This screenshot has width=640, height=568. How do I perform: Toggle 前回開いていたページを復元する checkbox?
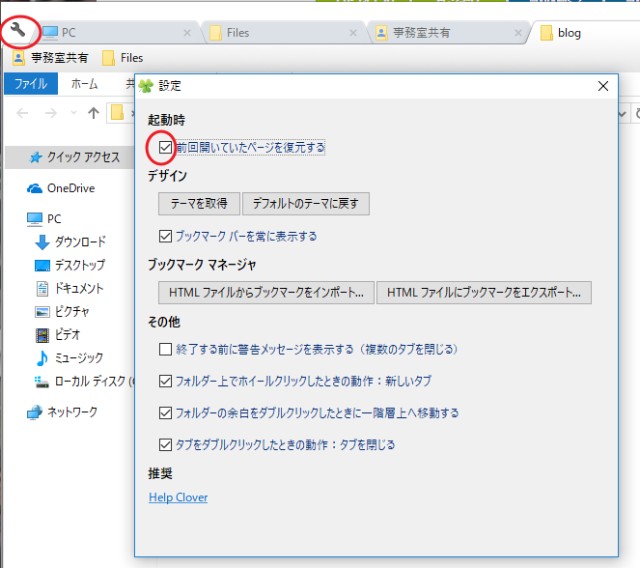pyautogui.click(x=166, y=147)
